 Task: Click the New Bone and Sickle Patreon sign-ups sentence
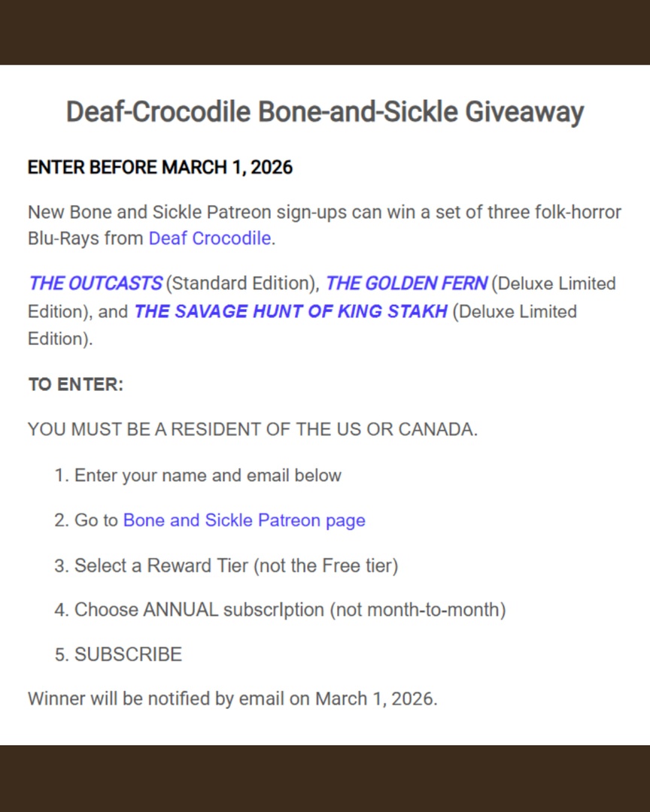click(x=324, y=212)
